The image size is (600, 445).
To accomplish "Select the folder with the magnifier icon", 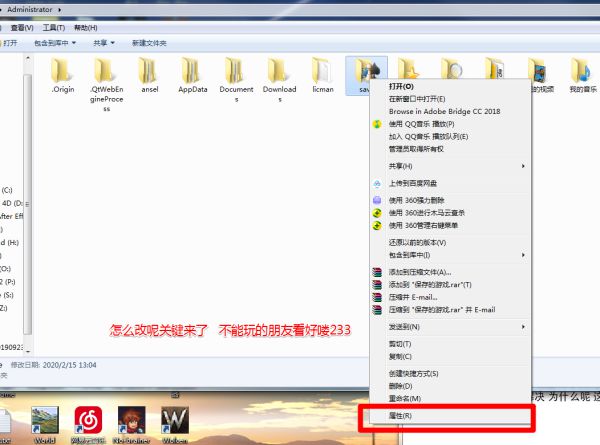I will 452,68.
